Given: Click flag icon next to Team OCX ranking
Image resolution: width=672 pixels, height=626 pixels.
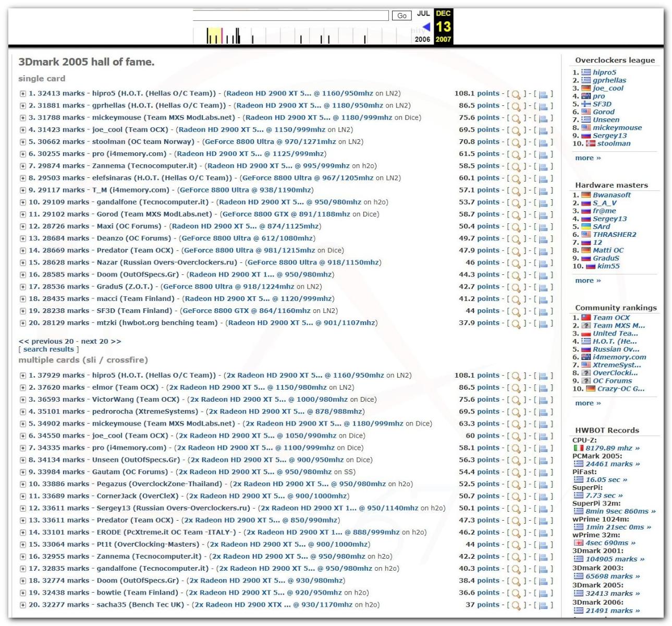Looking at the screenshot, I should tap(586, 318).
